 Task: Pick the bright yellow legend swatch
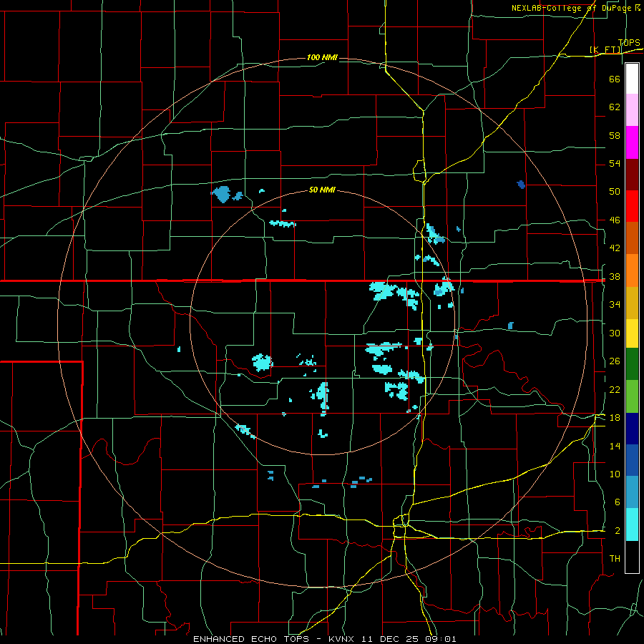click(x=632, y=333)
